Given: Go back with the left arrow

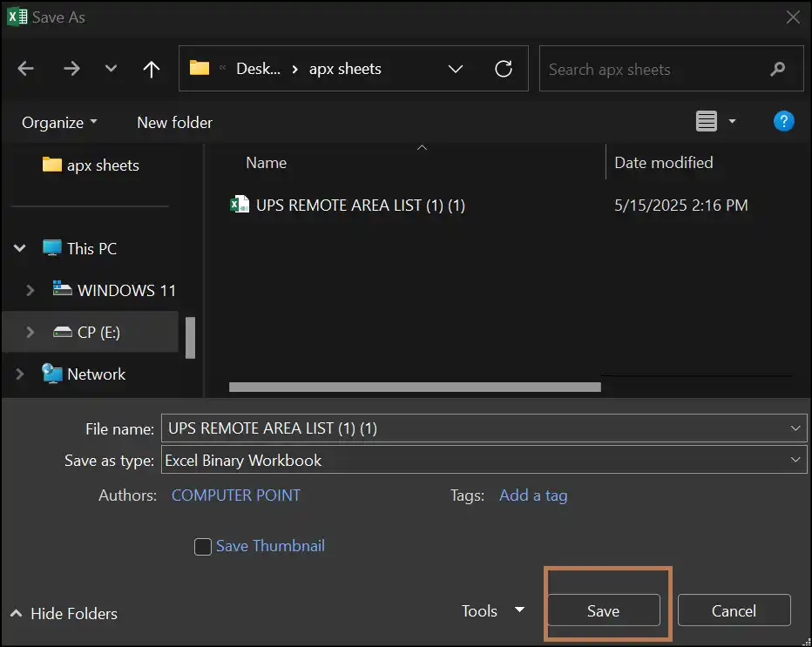Looking at the screenshot, I should click(25, 68).
